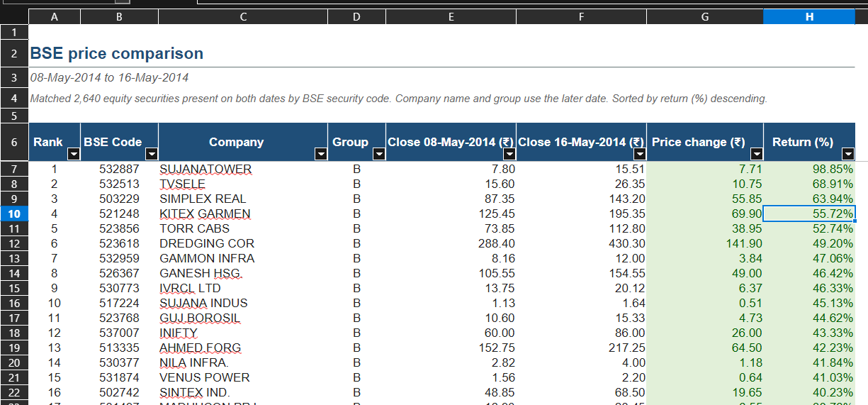
Task: Select INIFTY company cell
Action: point(243,333)
